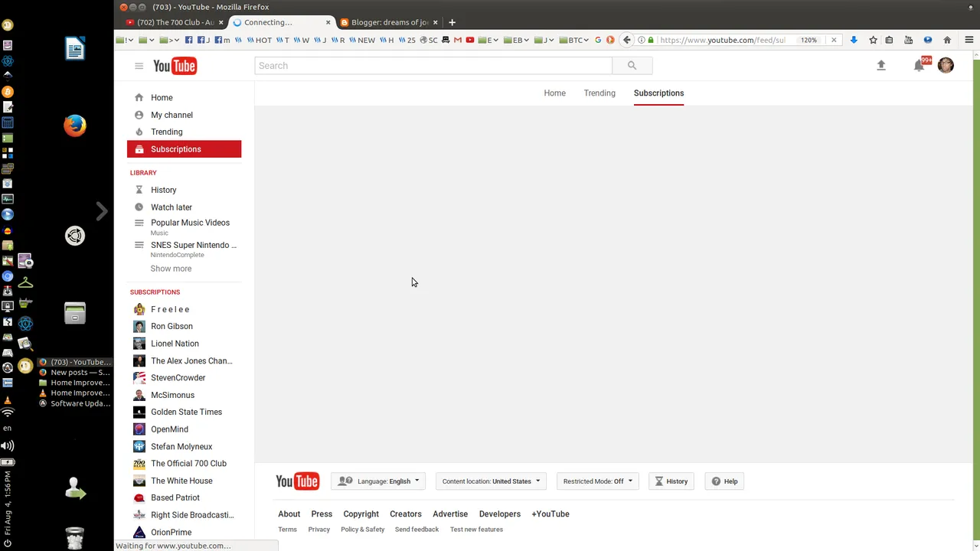Click the footer Help button

point(724,481)
